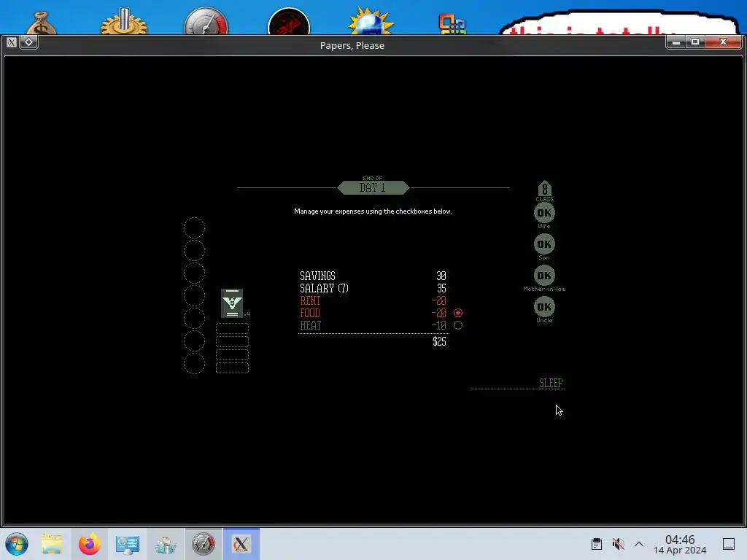The width and height of the screenshot is (747, 560).
Task: Click the Arstotzka eagle citation icon
Action: (x=232, y=303)
